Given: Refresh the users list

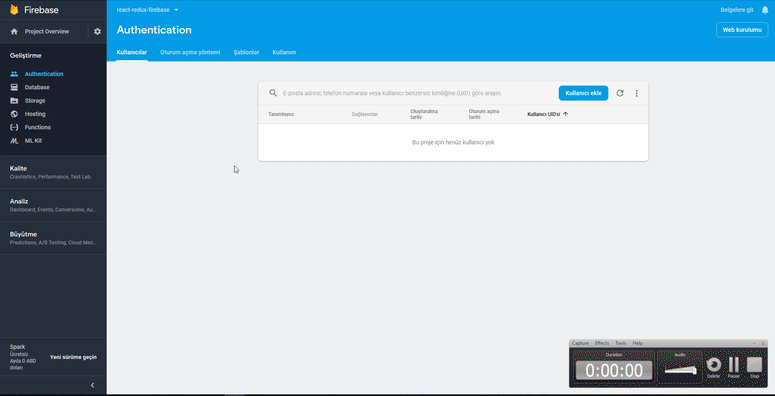Looking at the screenshot, I should pos(620,93).
